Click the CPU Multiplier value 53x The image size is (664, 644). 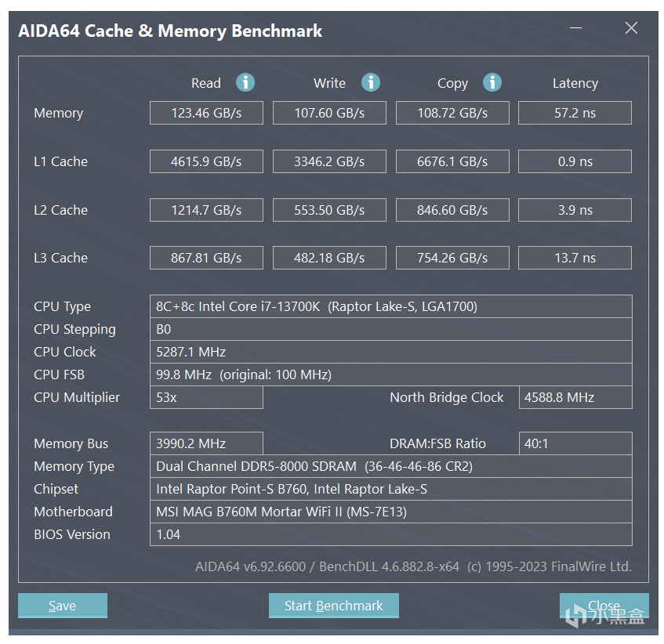(206, 397)
